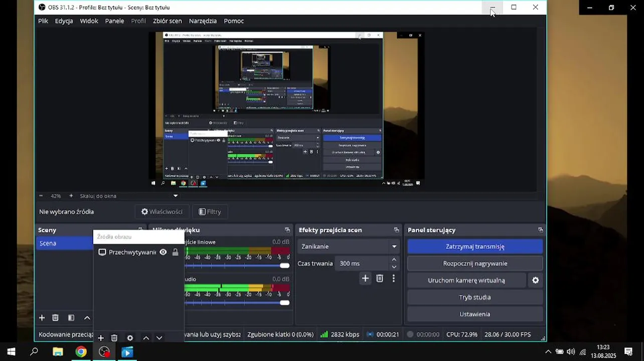The height and width of the screenshot is (361, 644).
Task: Add a new scene with plus icon
Action: [42, 318]
